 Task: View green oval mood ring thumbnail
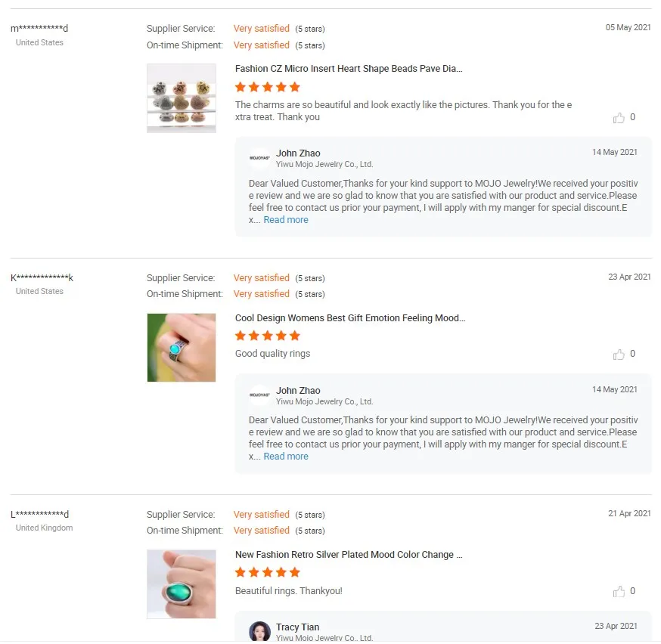pos(182,584)
